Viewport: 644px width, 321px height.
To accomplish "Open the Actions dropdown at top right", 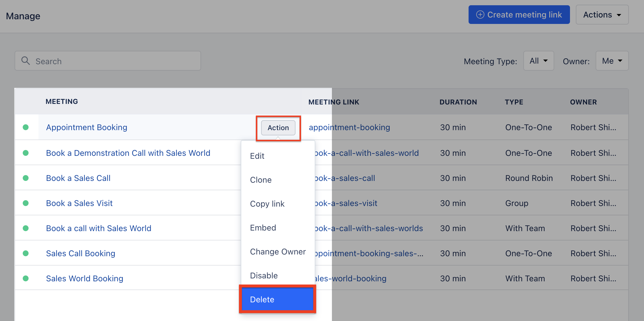I will (602, 15).
